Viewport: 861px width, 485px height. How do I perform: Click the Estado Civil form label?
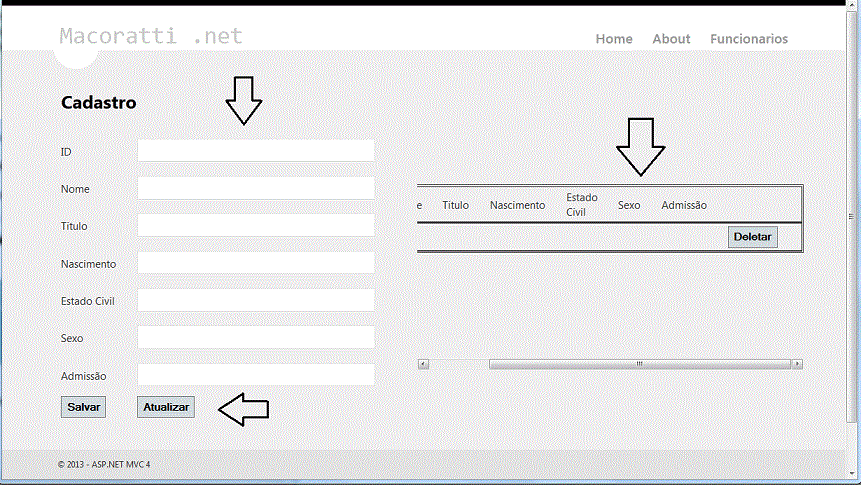coord(88,301)
